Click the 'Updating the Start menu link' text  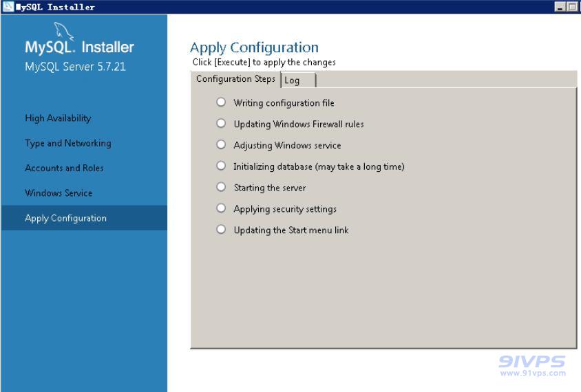click(x=291, y=230)
